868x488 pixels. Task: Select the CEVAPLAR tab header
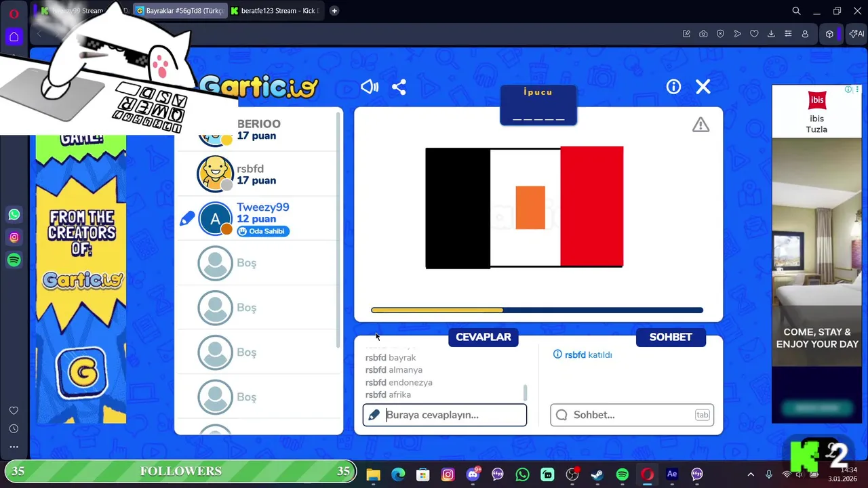pos(484,337)
